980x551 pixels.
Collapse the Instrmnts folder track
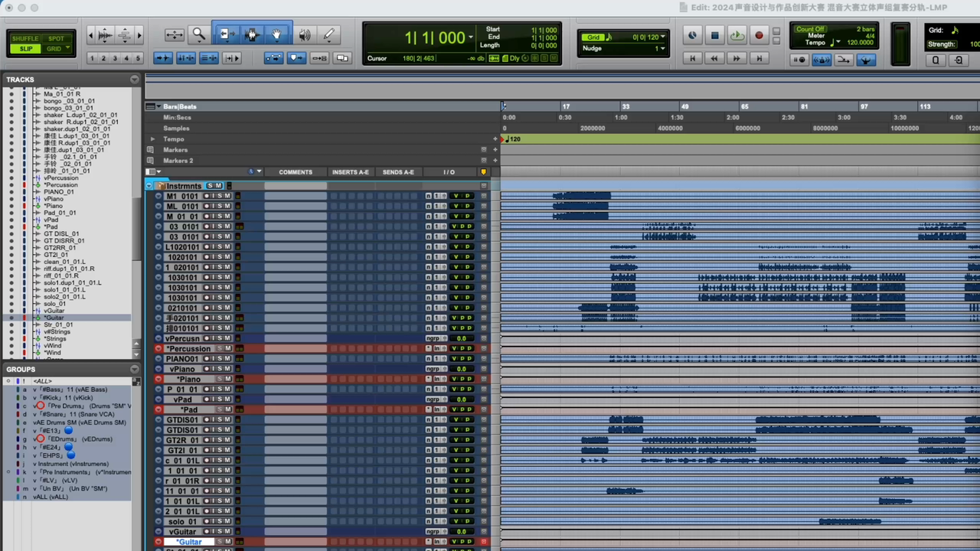point(150,186)
